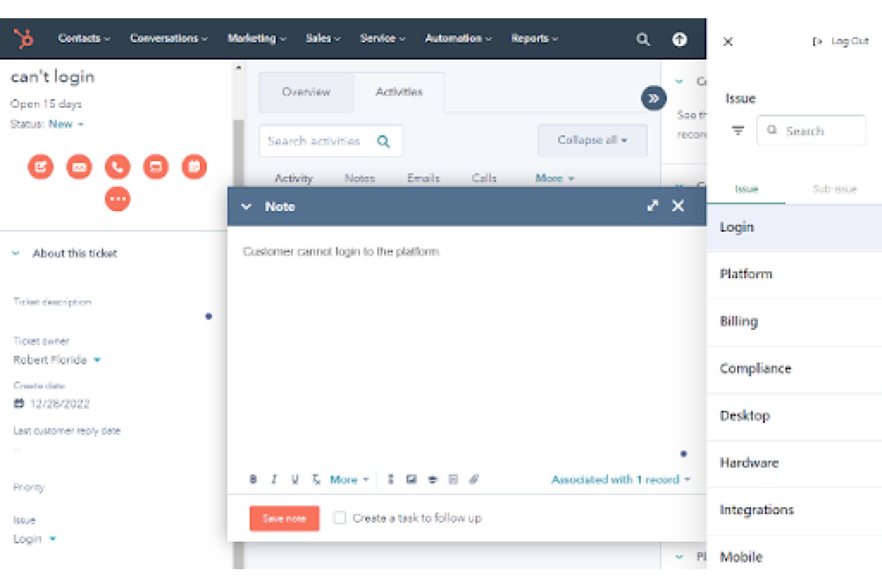Viewport: 882px width, 588px height.
Task: Open the Service menu
Action: click(x=383, y=38)
